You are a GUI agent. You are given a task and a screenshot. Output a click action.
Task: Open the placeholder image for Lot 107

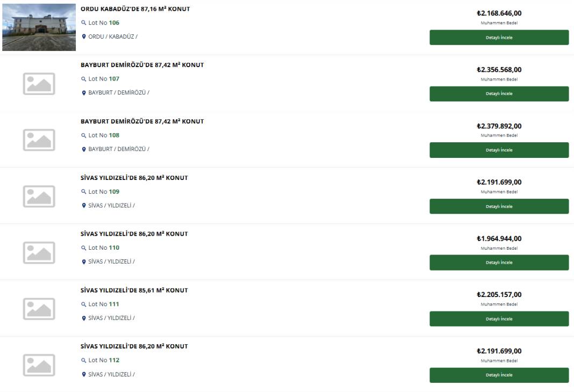[39, 84]
